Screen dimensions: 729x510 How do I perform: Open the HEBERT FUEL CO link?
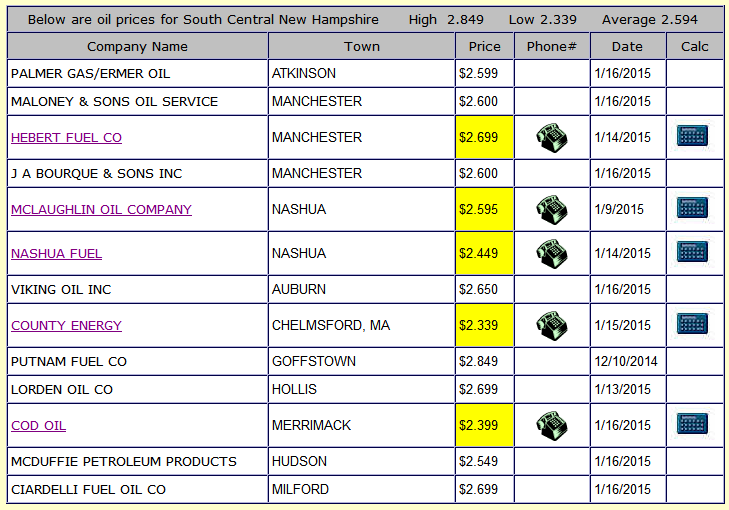(x=66, y=138)
